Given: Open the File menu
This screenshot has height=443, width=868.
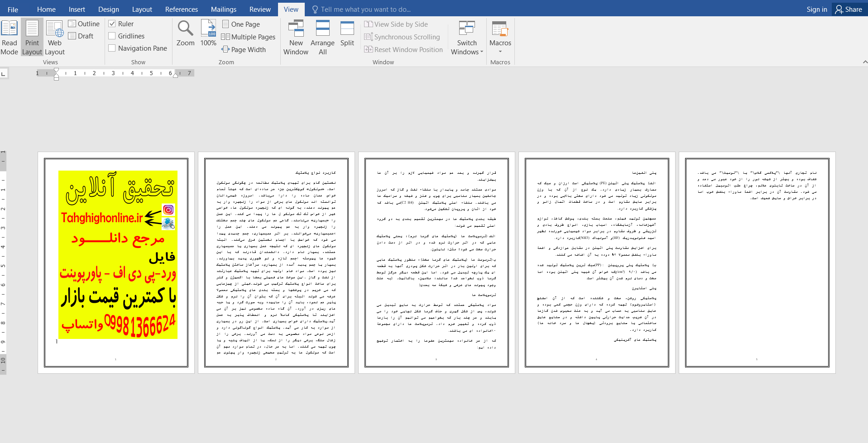Looking at the screenshot, I should pos(13,10).
